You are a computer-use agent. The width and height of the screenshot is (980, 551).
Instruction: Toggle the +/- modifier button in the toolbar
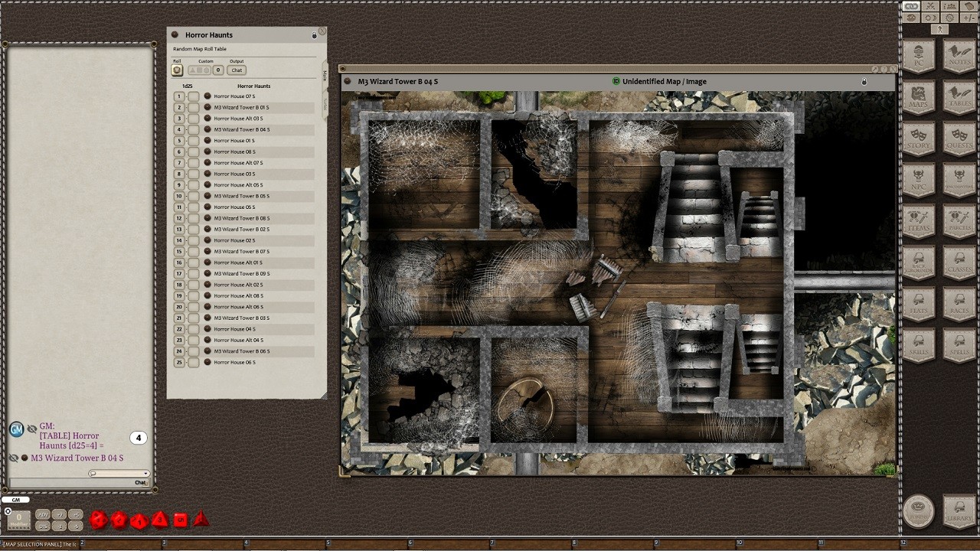(969, 18)
